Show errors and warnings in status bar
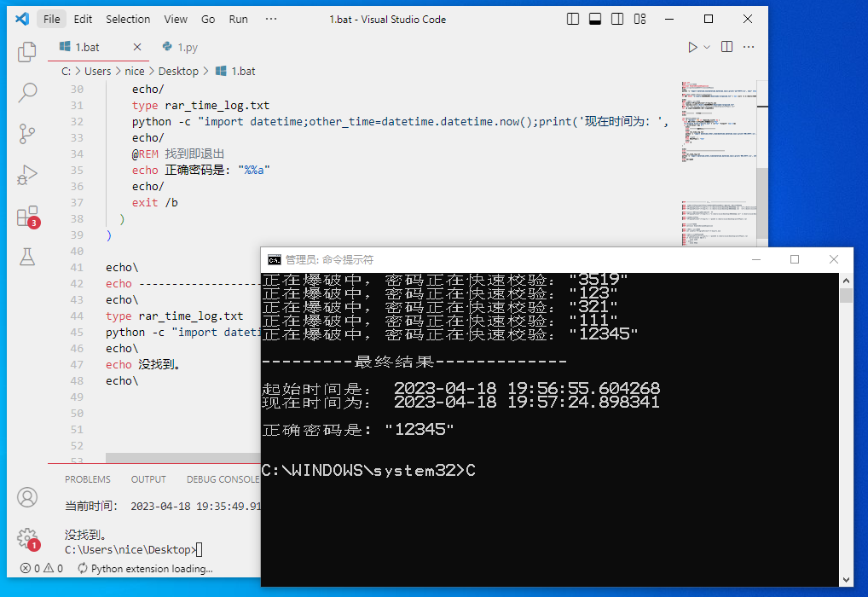Image resolution: width=868 pixels, height=597 pixels. [x=42, y=568]
